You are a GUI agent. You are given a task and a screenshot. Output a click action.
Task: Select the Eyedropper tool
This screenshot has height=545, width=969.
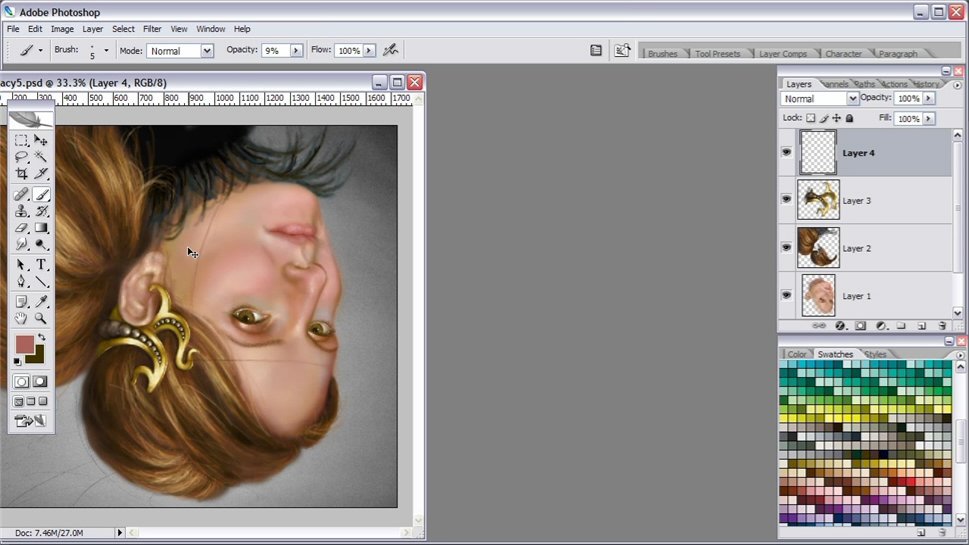coord(41,302)
